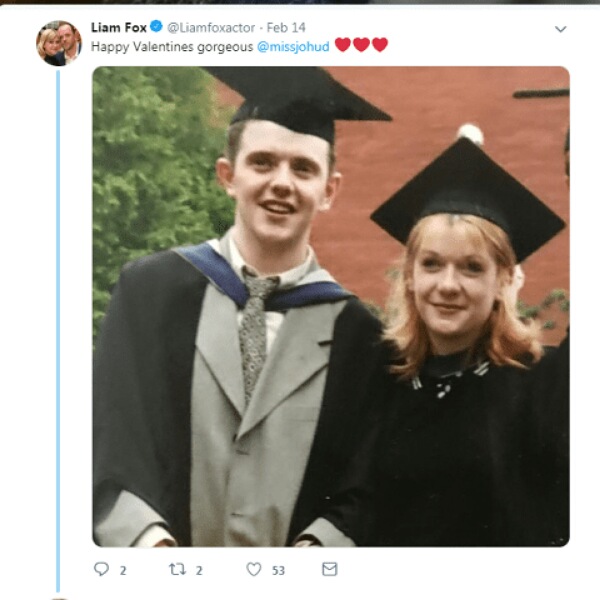The image size is (600, 600).
Task: Open the @missjohud mention link
Action: coord(293,47)
